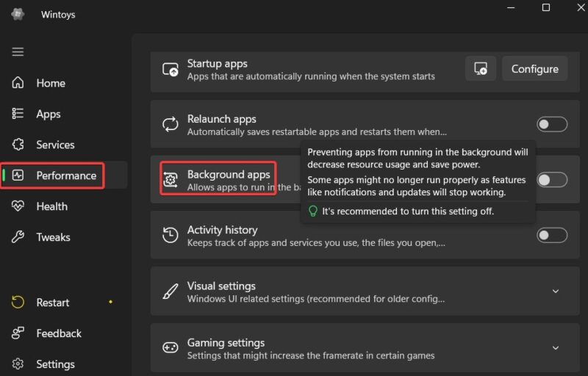Click the Apps list icon
This screenshot has width=588, height=376.
click(x=18, y=114)
